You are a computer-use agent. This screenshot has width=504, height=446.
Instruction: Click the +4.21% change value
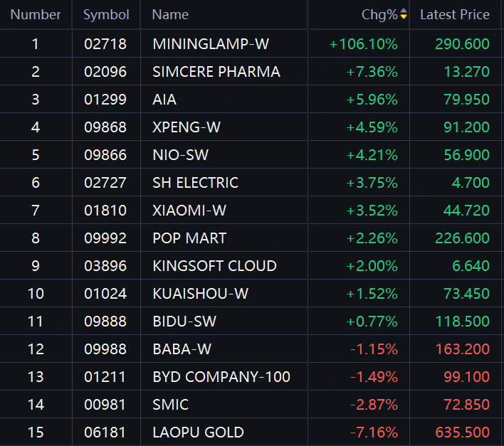coord(372,155)
